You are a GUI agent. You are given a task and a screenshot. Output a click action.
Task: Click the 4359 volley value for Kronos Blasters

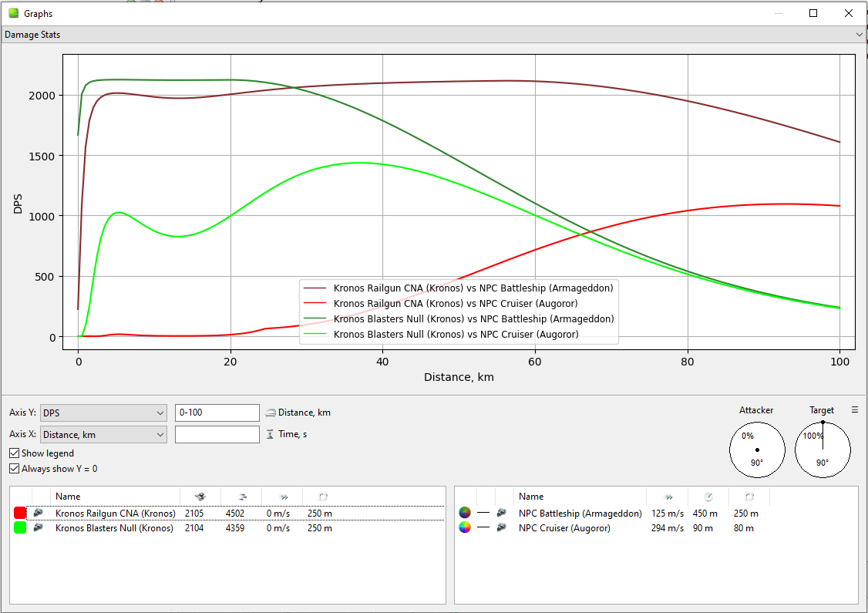235,528
